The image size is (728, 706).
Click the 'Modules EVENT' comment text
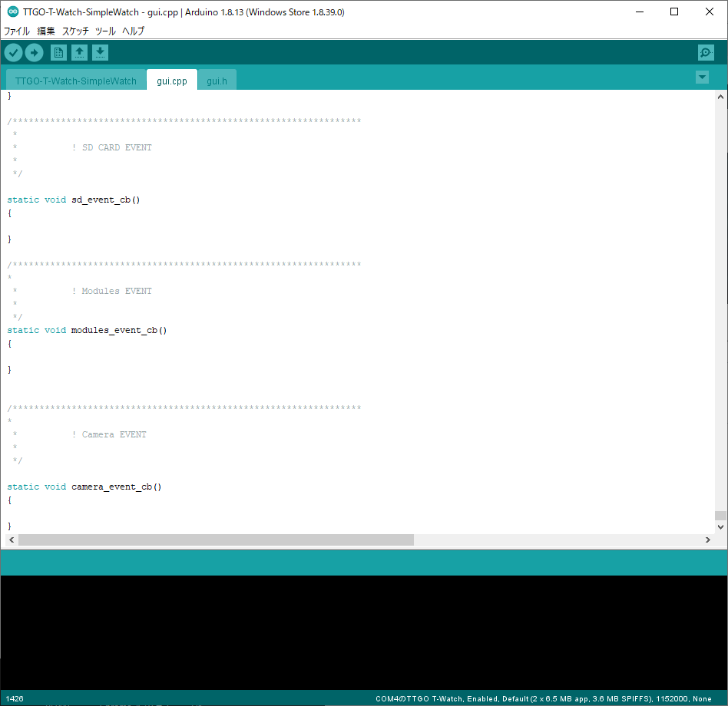pos(117,291)
